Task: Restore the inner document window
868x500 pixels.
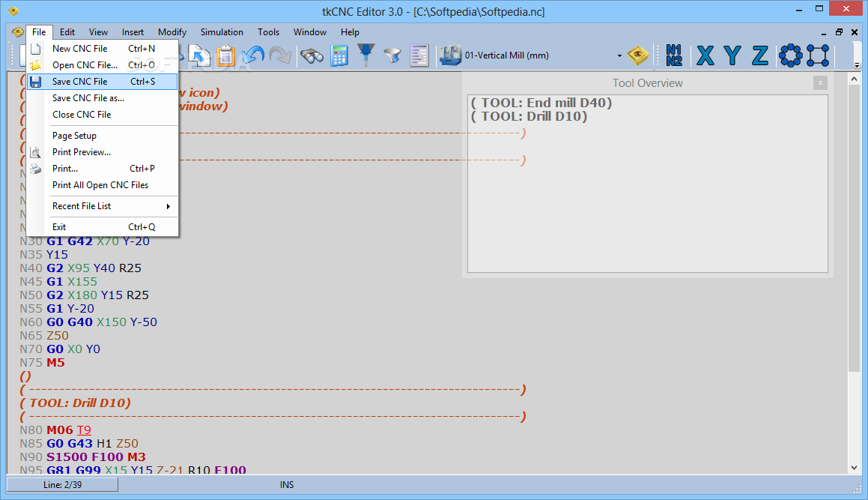Action: [x=840, y=32]
